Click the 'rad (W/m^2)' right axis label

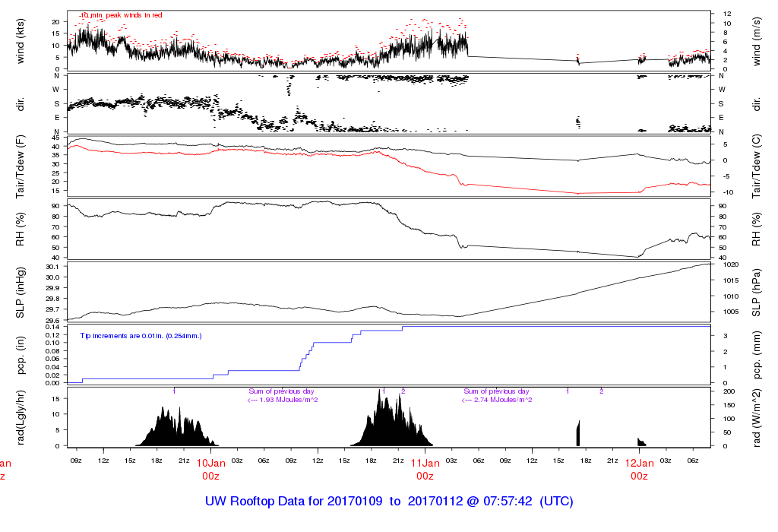756,417
